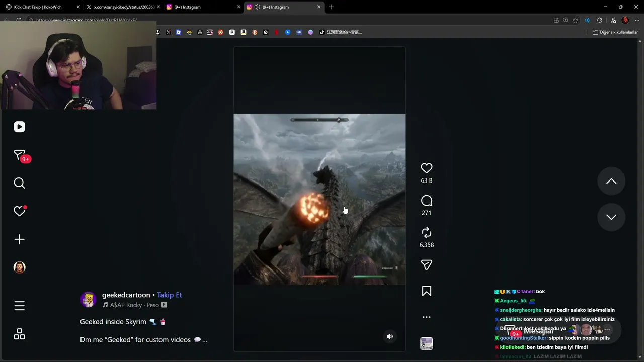The height and width of the screenshot is (362, 644).
Task: Pause the Skyrim dragon reel video
Action: pos(319,199)
